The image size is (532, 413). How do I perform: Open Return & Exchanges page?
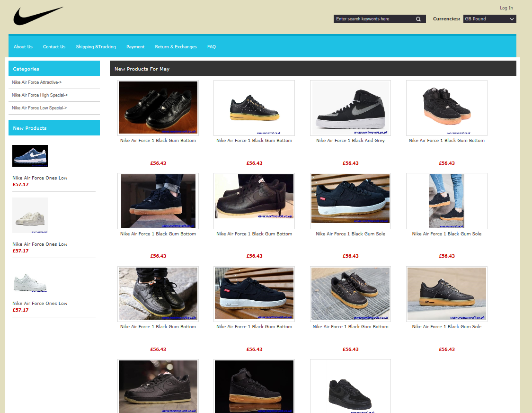pyautogui.click(x=176, y=47)
